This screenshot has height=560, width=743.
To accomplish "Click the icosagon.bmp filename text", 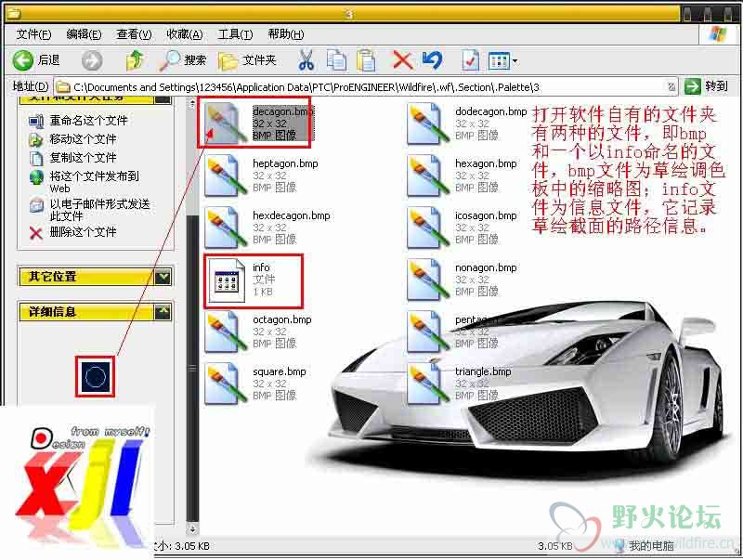I will [x=486, y=215].
